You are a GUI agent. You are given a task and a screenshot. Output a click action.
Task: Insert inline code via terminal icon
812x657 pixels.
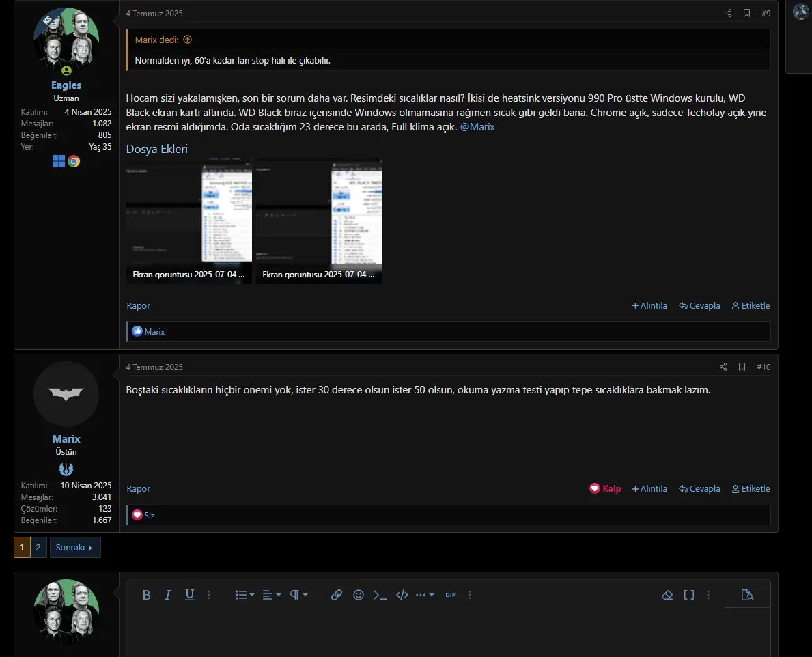(x=380, y=595)
